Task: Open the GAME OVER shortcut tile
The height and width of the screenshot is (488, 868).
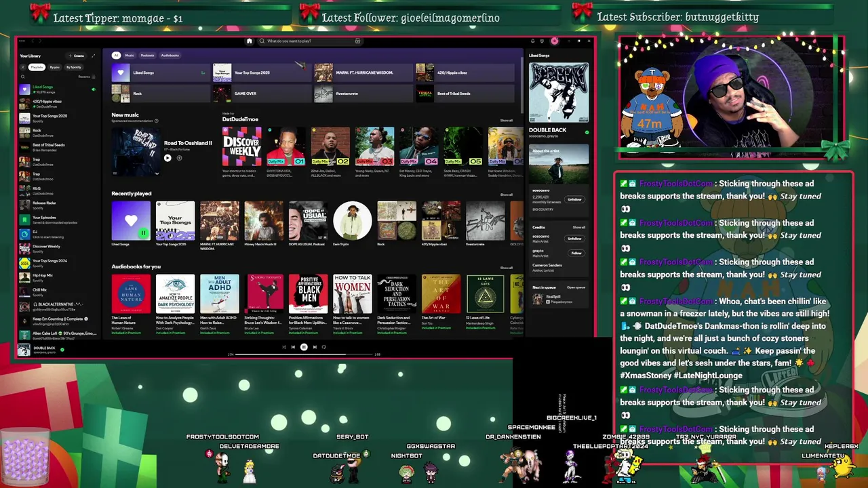Action: click(262, 94)
